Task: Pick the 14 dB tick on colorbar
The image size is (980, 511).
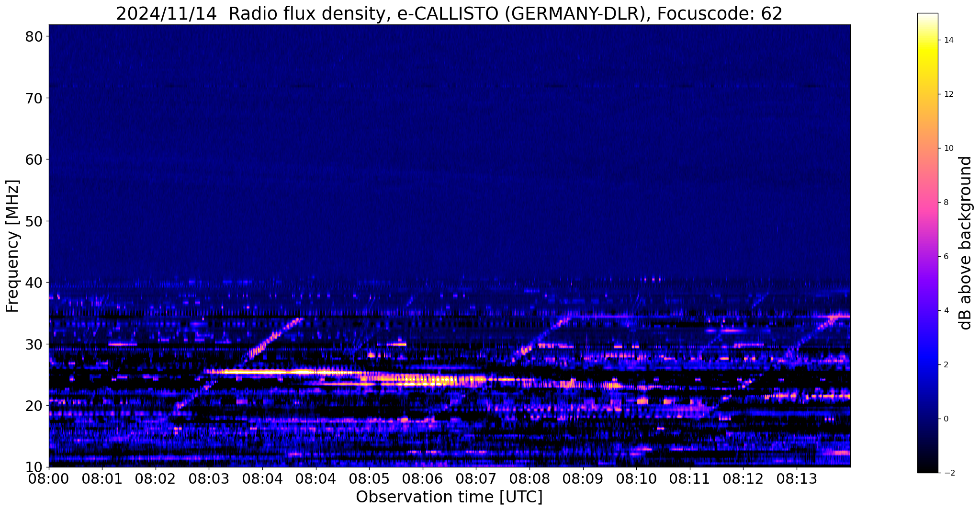Action: (948, 40)
